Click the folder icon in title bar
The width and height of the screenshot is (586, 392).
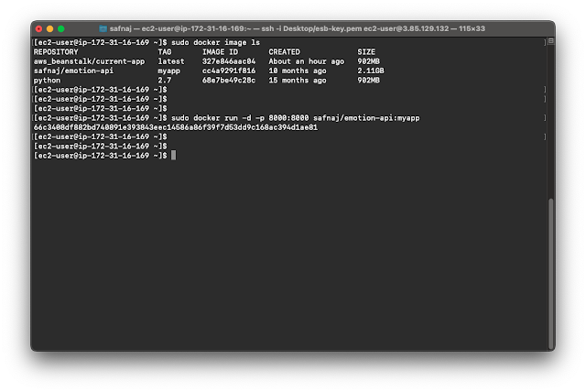(103, 28)
